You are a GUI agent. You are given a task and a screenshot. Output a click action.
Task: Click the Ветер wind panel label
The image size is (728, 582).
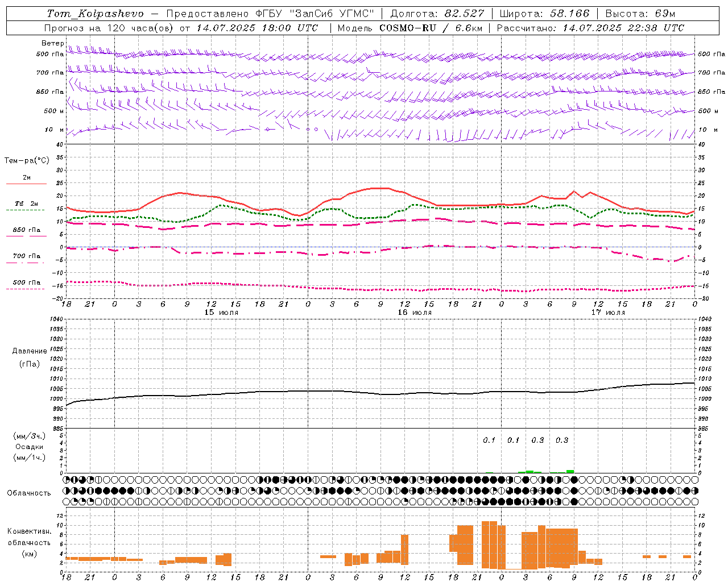[x=52, y=43]
